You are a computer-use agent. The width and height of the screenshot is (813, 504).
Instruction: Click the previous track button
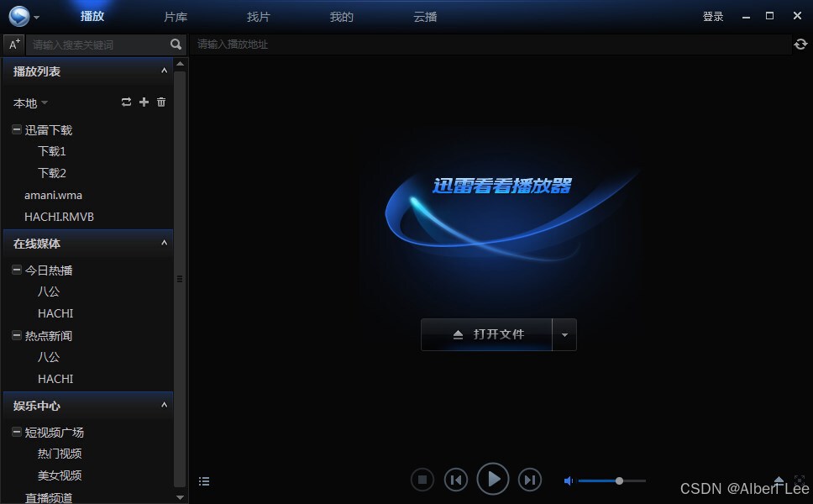point(456,480)
